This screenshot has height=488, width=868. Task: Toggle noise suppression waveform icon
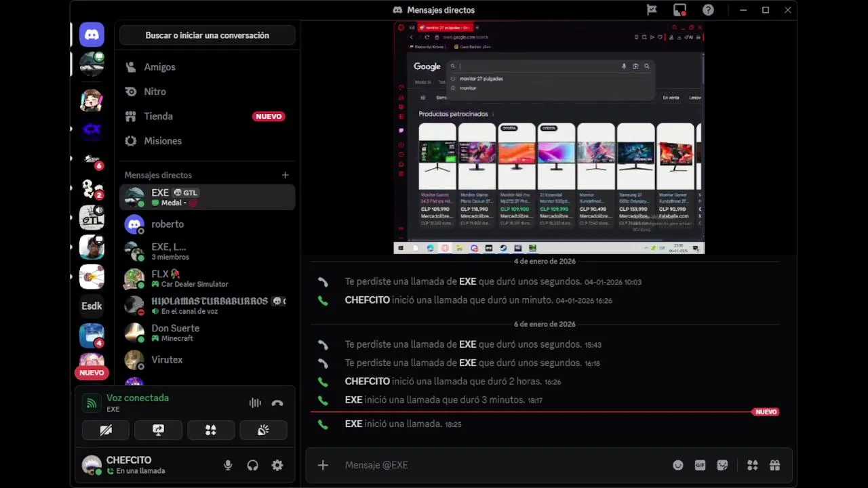coord(255,403)
